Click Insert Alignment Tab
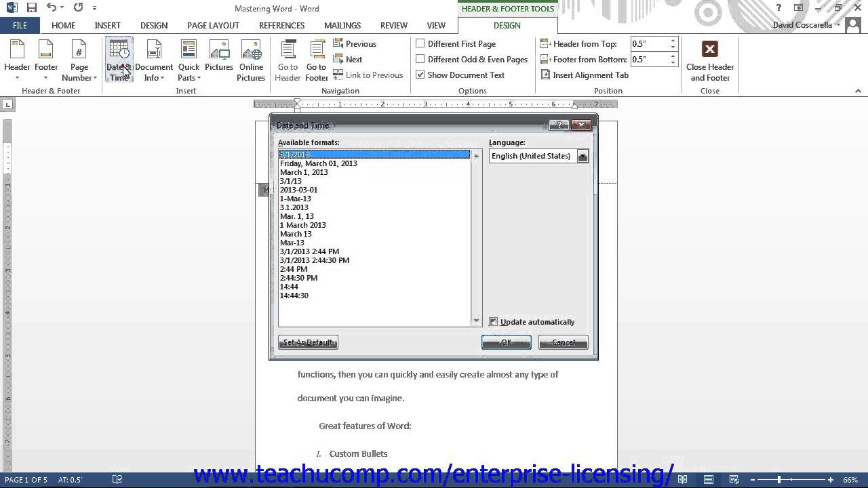868x488 pixels. tap(585, 75)
